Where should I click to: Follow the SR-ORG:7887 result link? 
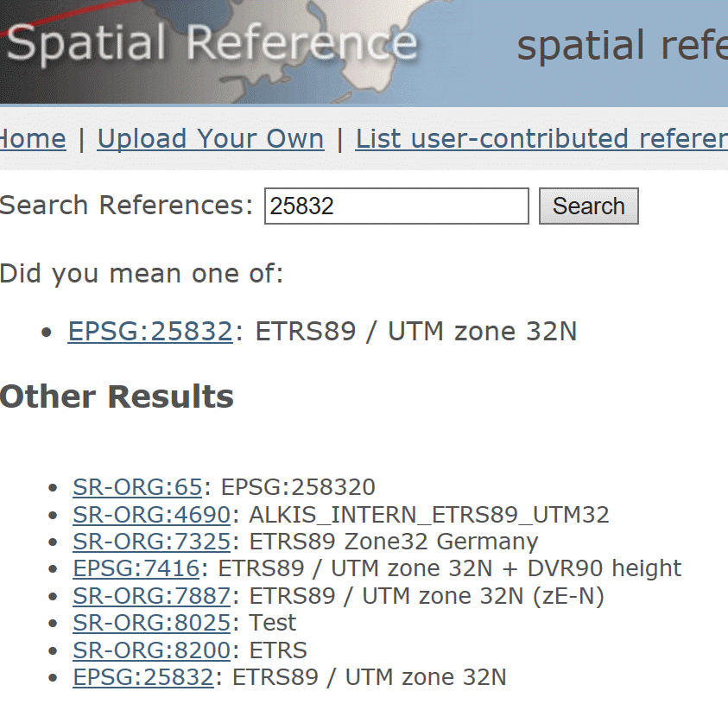151,596
